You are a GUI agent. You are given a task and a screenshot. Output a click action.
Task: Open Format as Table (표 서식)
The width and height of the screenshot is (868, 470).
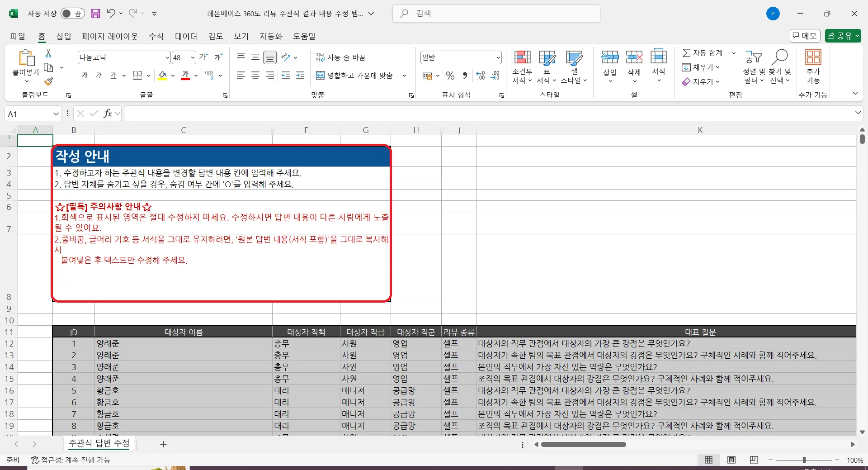(x=547, y=67)
